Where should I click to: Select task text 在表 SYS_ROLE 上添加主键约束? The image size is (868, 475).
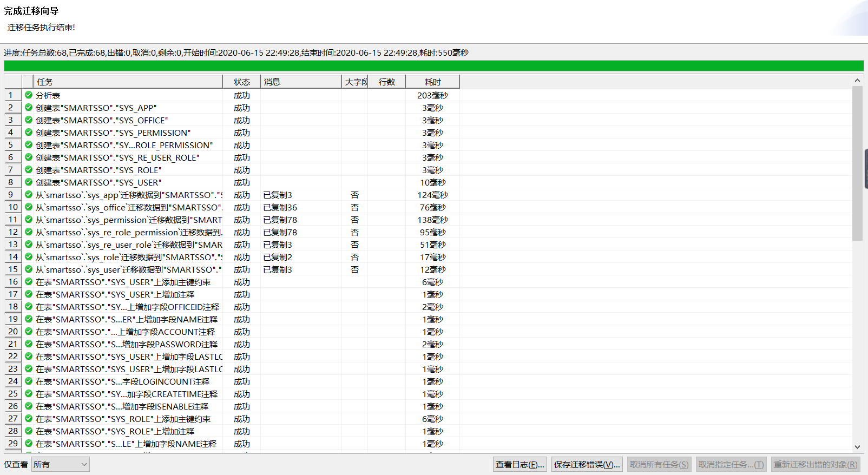coord(123,419)
